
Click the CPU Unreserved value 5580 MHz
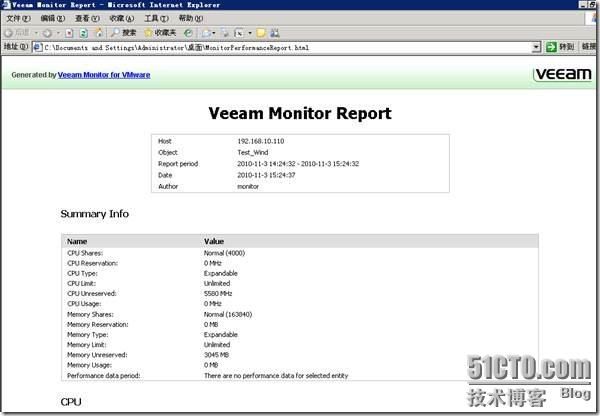click(x=218, y=294)
